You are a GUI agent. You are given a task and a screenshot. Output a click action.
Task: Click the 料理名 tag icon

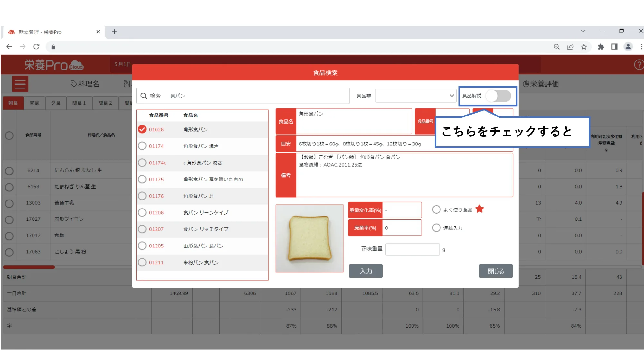click(74, 84)
